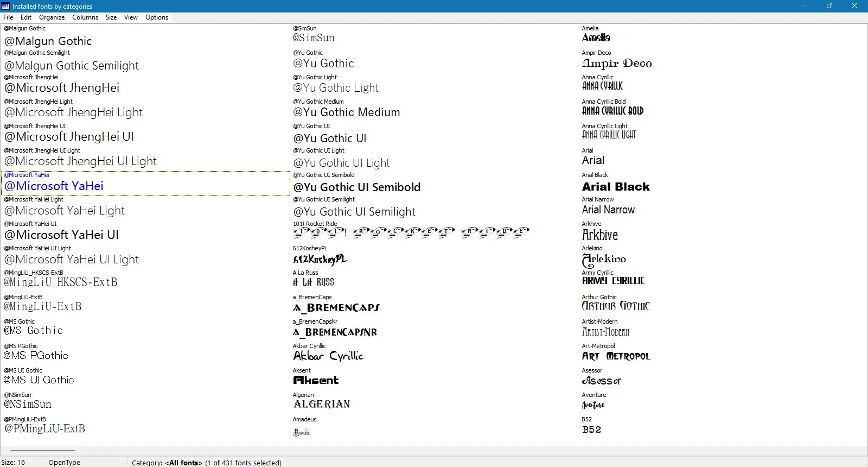
Task: Click the selected @Microsoft YaHei sample
Action: tap(54, 186)
